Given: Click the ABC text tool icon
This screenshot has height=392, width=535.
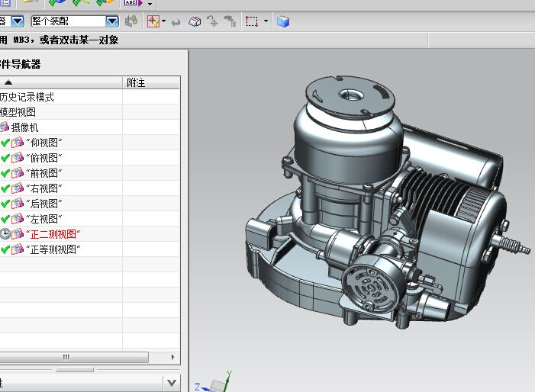Looking at the screenshot, I should click(x=131, y=3).
